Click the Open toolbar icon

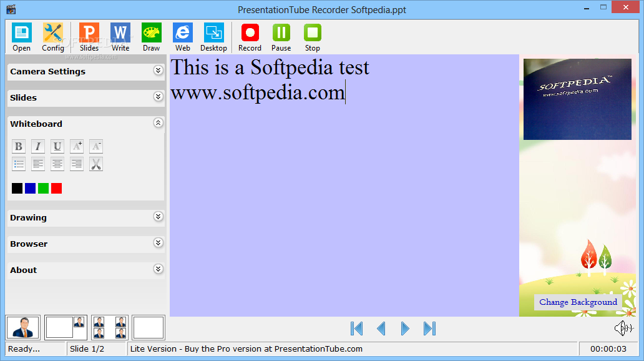point(21,37)
